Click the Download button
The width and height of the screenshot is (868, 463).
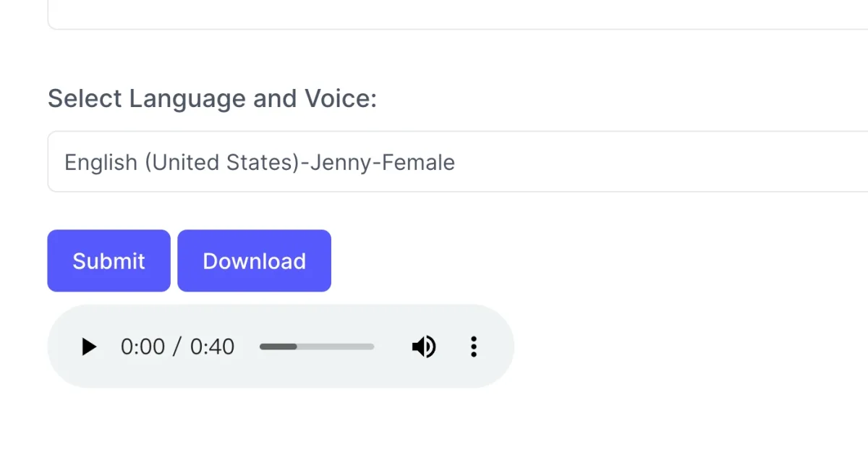click(x=254, y=261)
